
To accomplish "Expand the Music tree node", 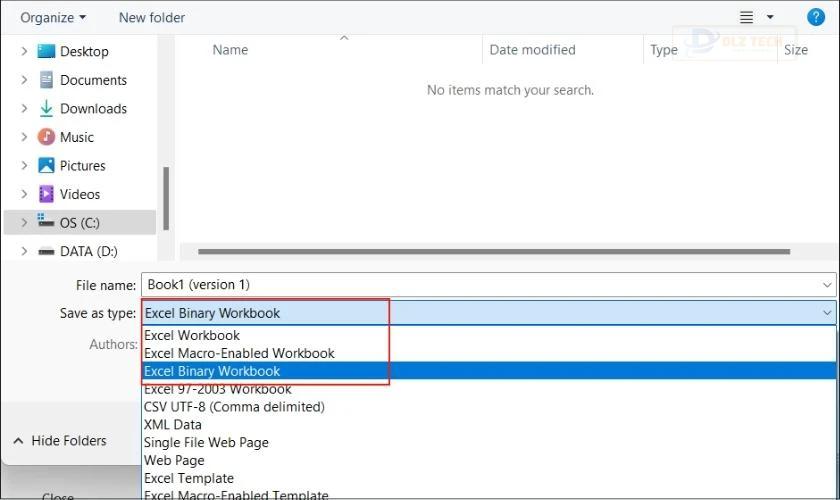I will (24, 137).
